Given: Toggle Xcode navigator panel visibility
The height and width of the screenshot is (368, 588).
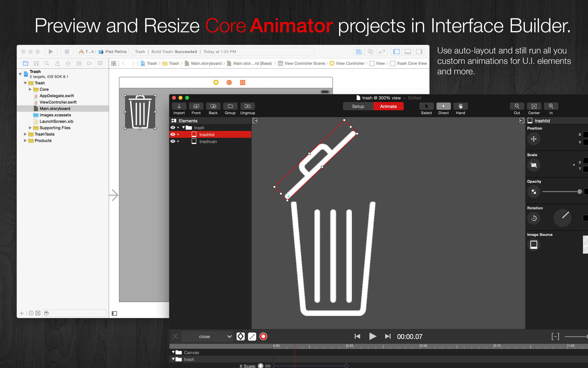Looking at the screenshot, I should (396, 52).
